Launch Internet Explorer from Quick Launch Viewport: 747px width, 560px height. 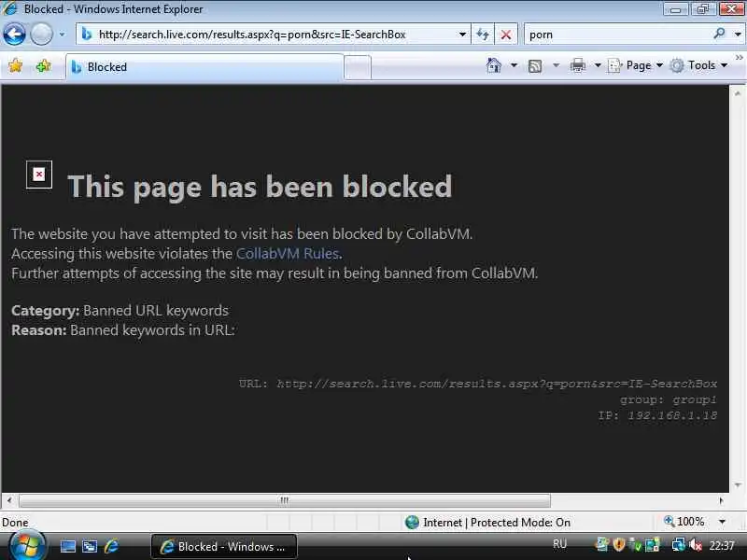point(111,546)
